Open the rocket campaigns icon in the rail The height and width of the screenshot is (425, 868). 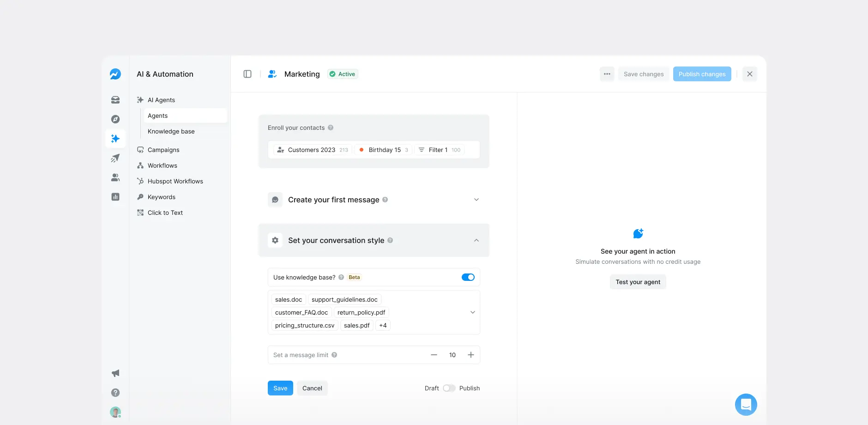point(115,158)
